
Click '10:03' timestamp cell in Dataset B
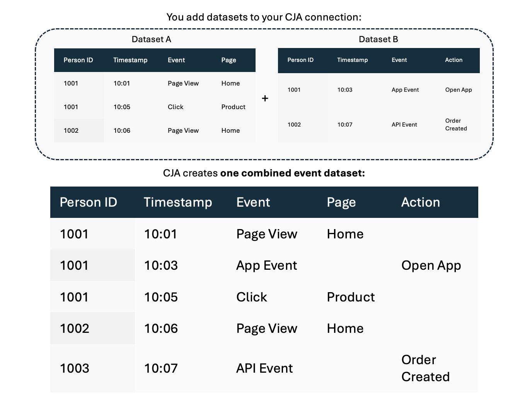point(345,90)
